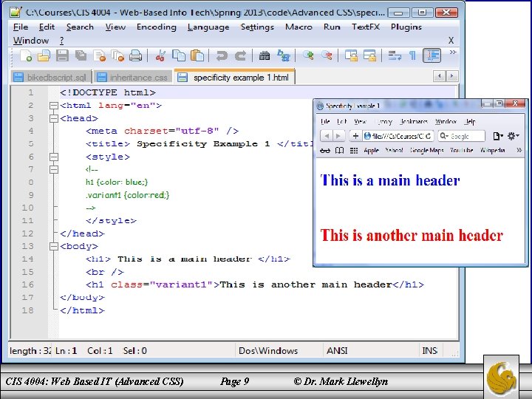This screenshot has width=532, height=399.
Task: Click the Close document icon
Action: click(x=100, y=55)
